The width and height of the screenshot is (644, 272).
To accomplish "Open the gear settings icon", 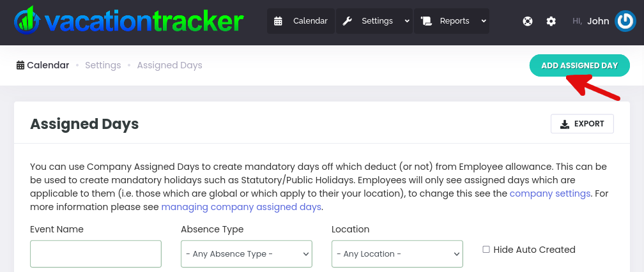I will [551, 21].
